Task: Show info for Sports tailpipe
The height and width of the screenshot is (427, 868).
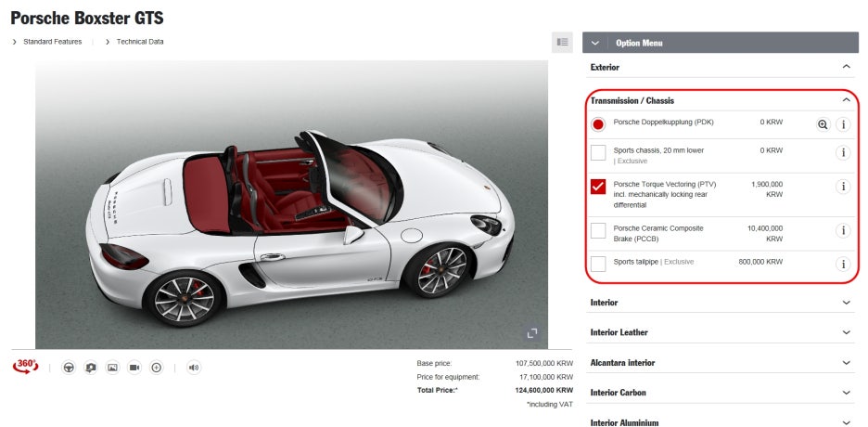Action: (x=843, y=265)
